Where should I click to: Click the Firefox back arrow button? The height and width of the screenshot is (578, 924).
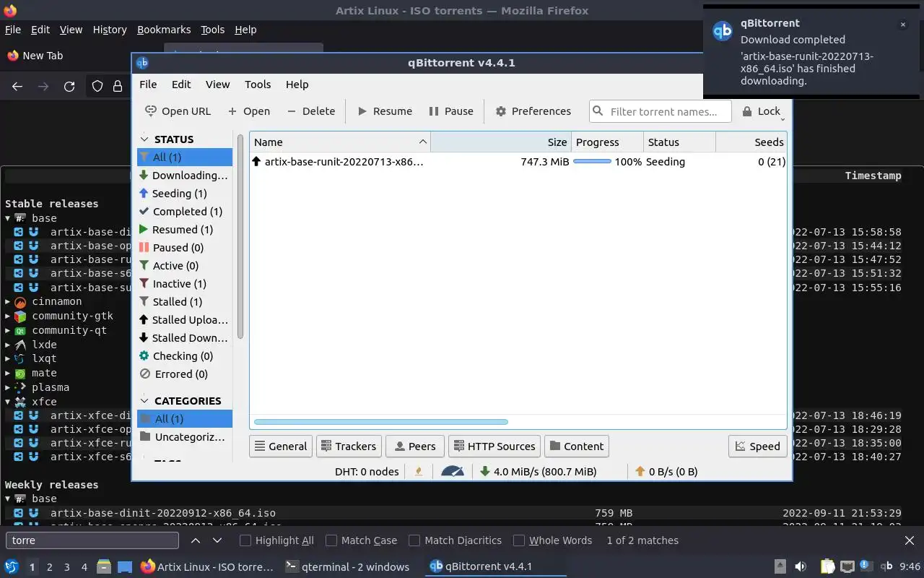pos(17,87)
